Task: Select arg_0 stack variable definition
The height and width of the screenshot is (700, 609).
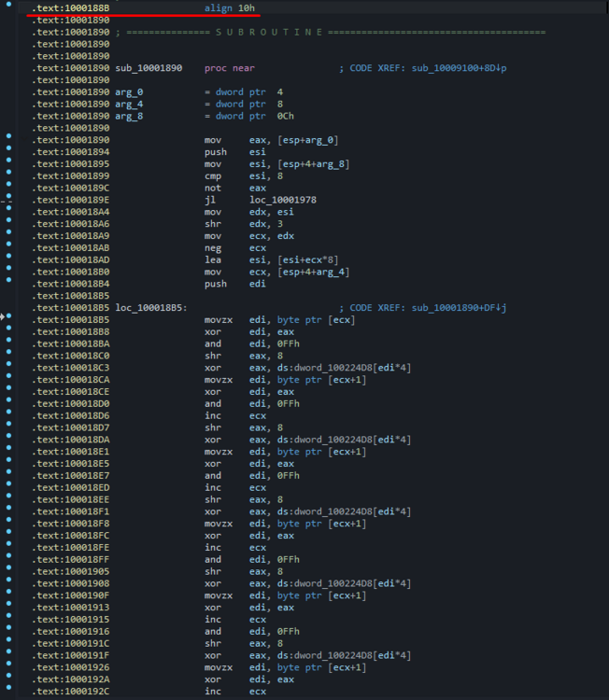Action: tap(129, 92)
